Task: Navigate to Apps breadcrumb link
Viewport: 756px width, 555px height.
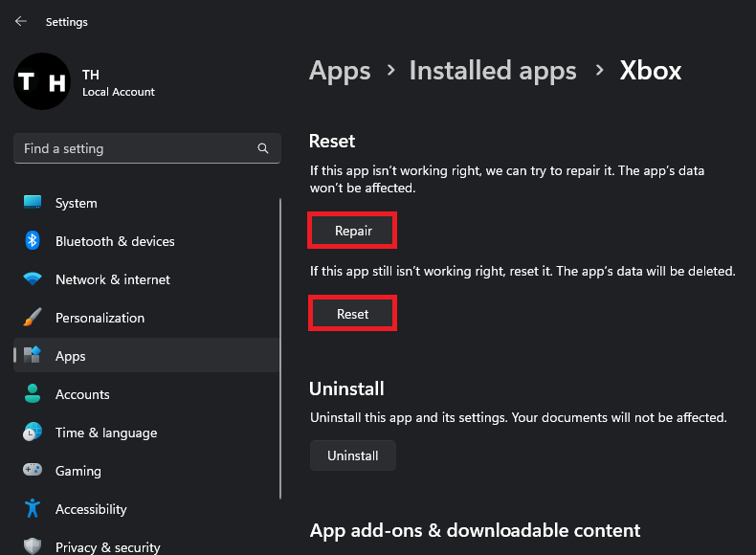Action: tap(340, 71)
